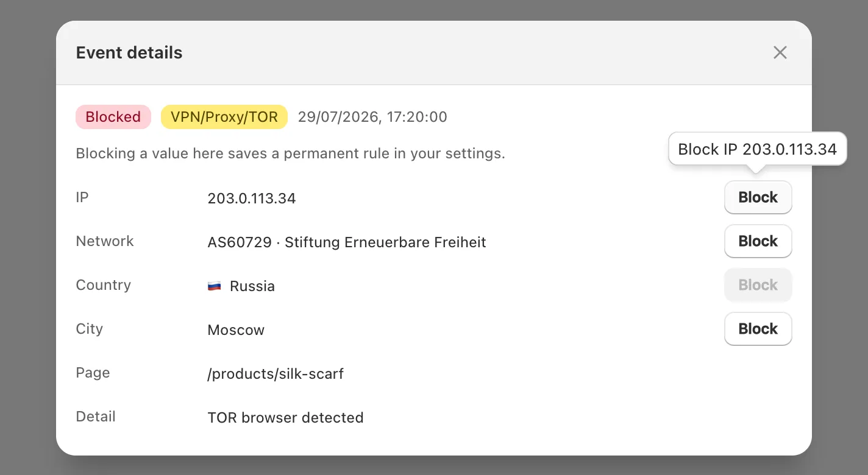Image resolution: width=868 pixels, height=475 pixels.
Task: Click the permanent rule information text
Action: point(290,153)
